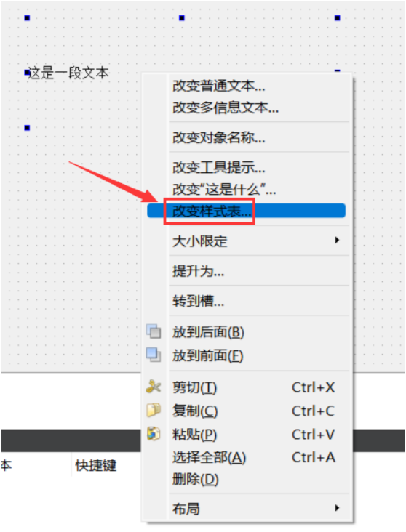Click the bring to front icon
Image resolution: width=406 pixels, height=532 pixels.
click(x=154, y=355)
